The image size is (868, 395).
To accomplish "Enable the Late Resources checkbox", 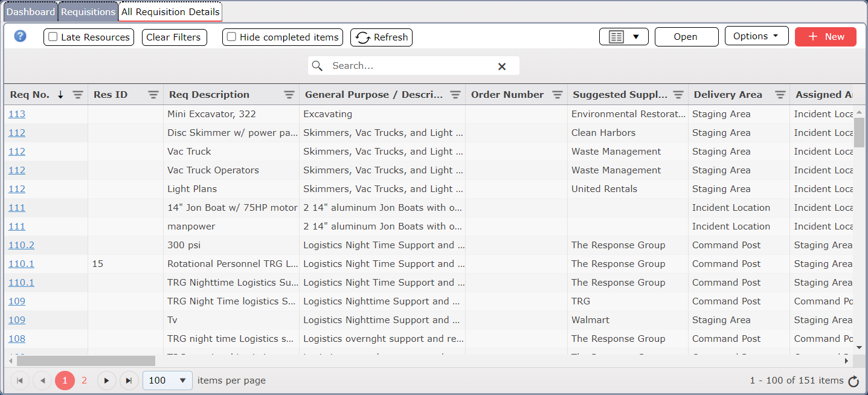I will click(x=53, y=37).
